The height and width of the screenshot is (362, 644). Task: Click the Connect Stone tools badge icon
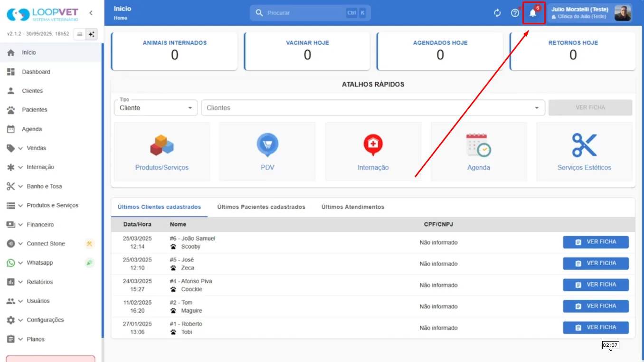[89, 244]
